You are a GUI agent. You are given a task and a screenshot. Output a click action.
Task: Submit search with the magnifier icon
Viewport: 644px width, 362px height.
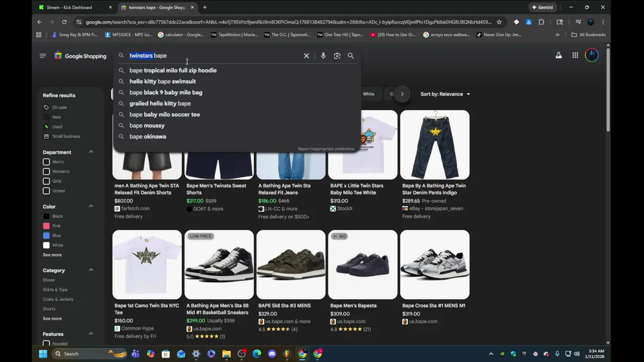tap(351, 56)
